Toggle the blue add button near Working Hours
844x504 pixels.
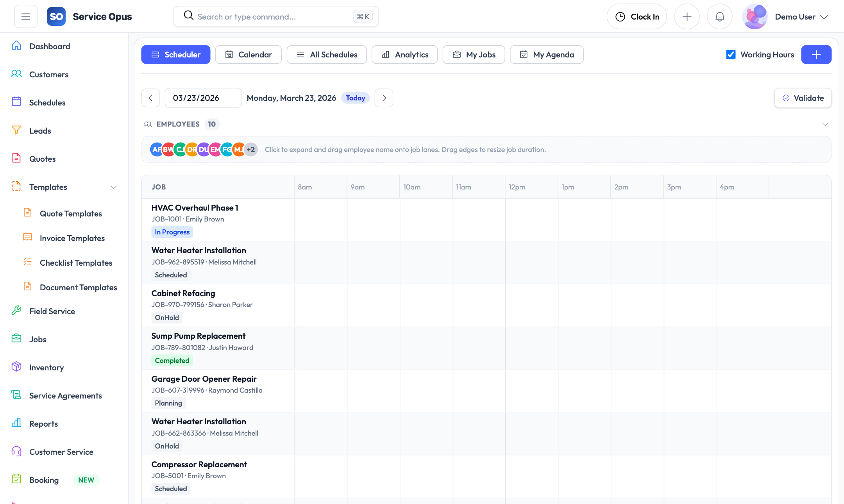coord(816,54)
